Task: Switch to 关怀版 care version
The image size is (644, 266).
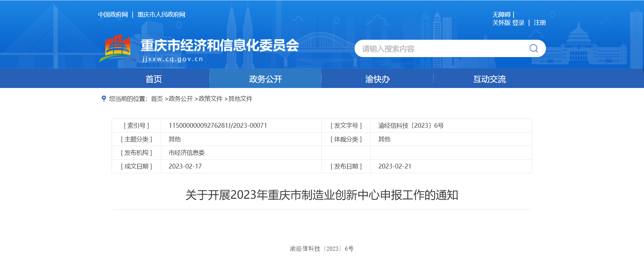Action: (501, 23)
